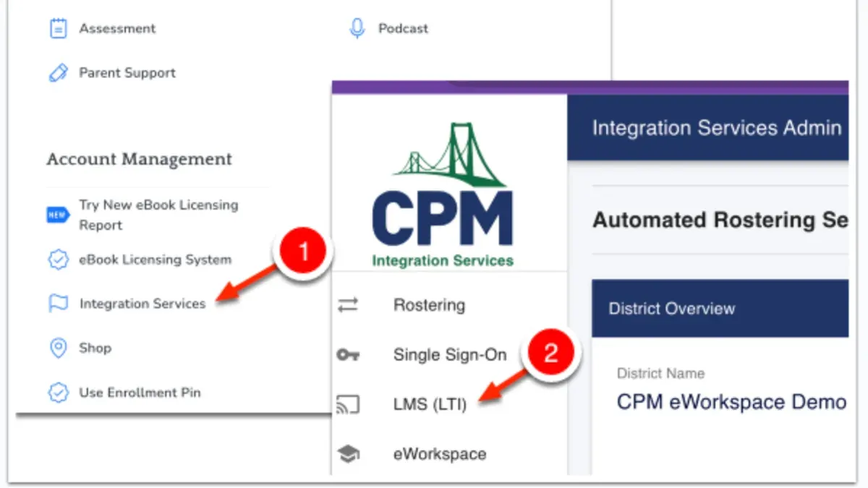Open the Parent Support link
Viewport: 868px width, 488px height.
[x=127, y=73]
